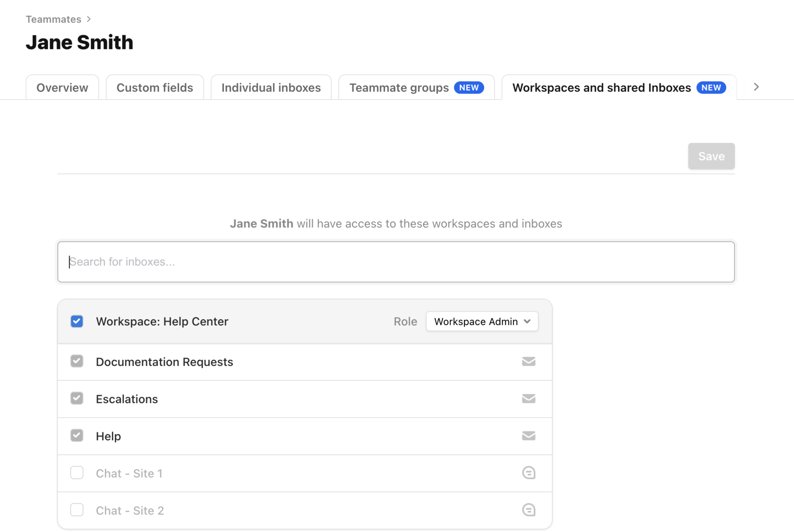Enable the Chat - Site 1 checkbox

77,473
